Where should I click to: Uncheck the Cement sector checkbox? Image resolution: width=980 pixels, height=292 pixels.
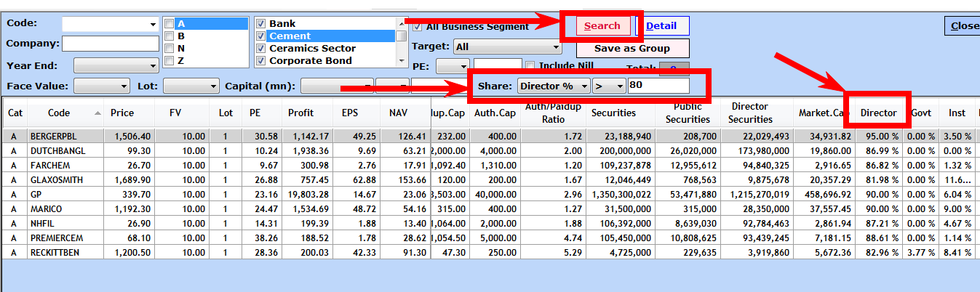(x=260, y=36)
